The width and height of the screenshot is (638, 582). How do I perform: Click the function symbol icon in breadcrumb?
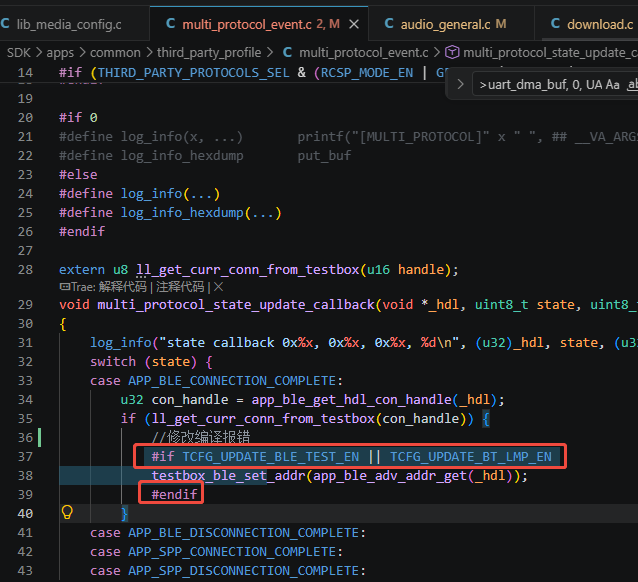point(452,52)
